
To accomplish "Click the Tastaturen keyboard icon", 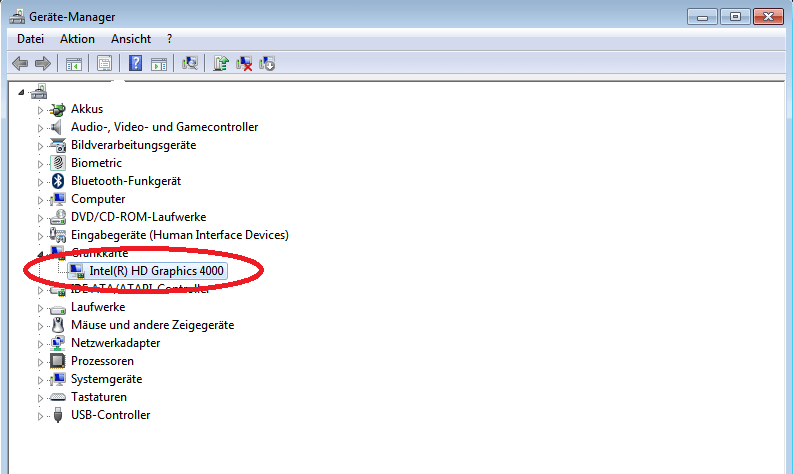I will click(58, 397).
